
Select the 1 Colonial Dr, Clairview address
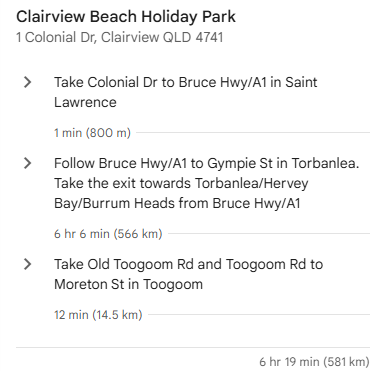[119, 37]
